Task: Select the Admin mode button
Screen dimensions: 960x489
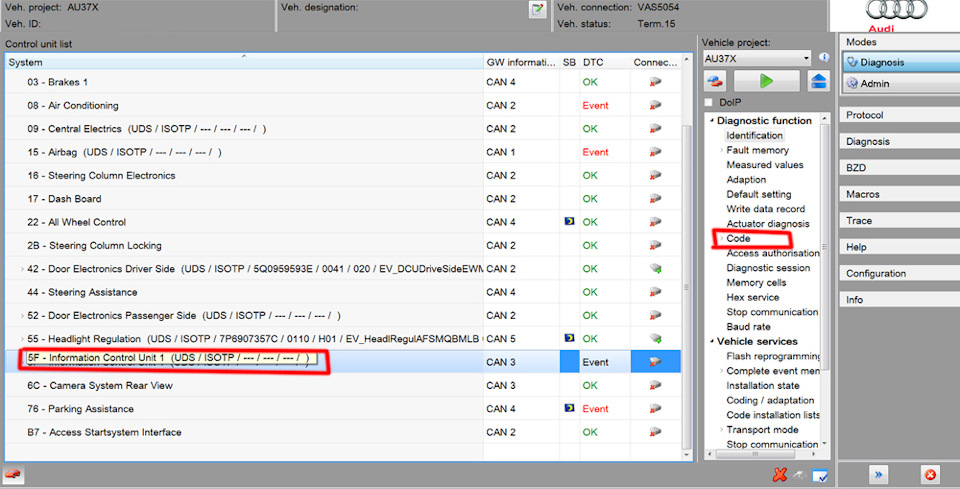Action: coord(901,84)
